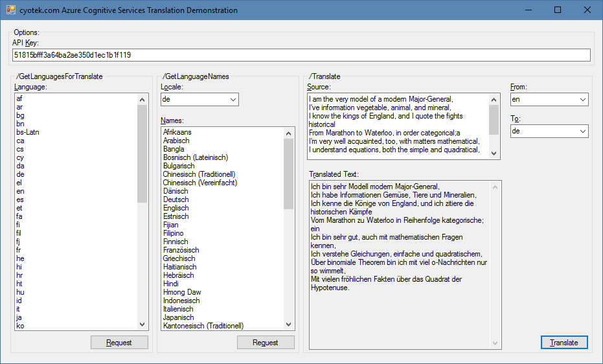
Task: Click the app icon in title bar
Action: coord(11,10)
